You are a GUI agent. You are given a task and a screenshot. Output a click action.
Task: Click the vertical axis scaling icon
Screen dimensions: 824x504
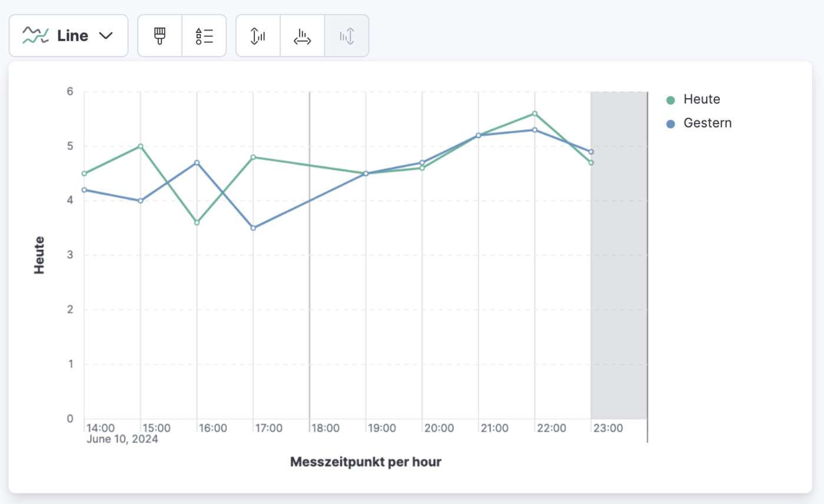258,35
